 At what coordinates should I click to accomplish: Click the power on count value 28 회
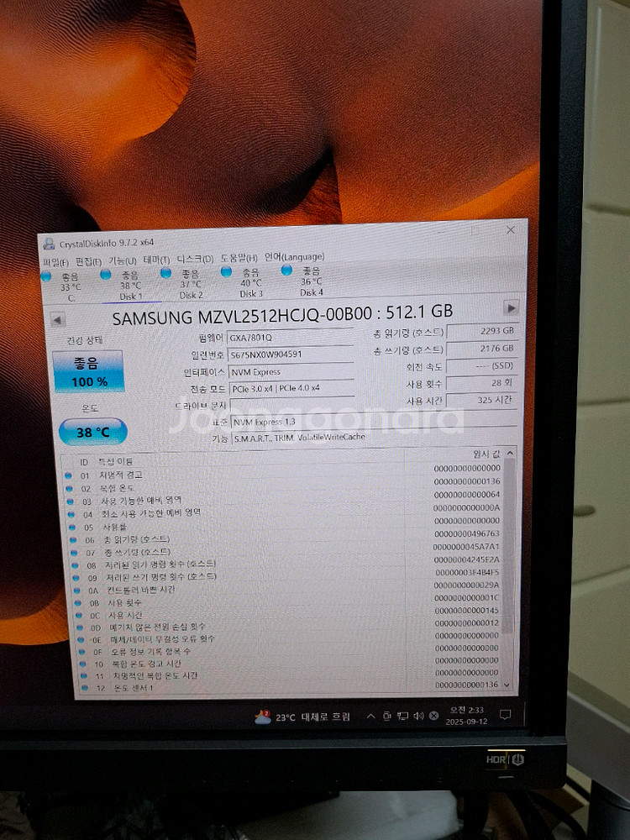click(482, 382)
